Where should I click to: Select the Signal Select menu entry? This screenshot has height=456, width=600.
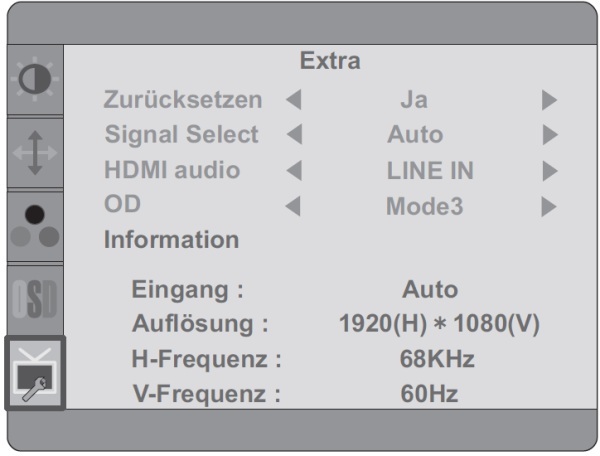pyautogui.click(x=182, y=135)
